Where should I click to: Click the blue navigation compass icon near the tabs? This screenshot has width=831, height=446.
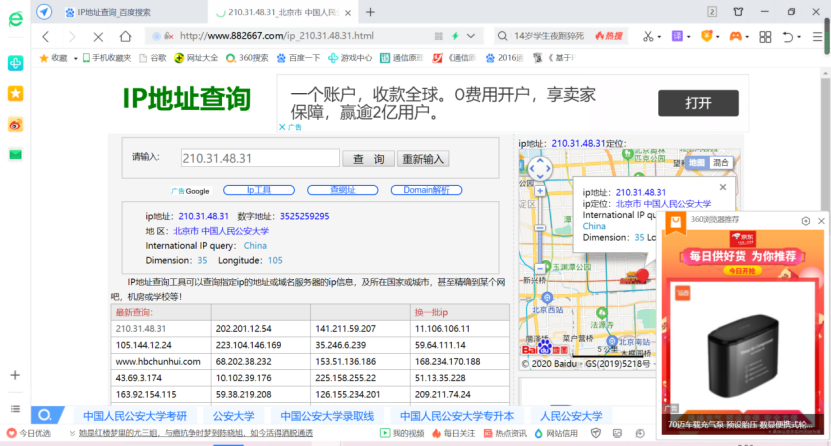click(x=44, y=12)
